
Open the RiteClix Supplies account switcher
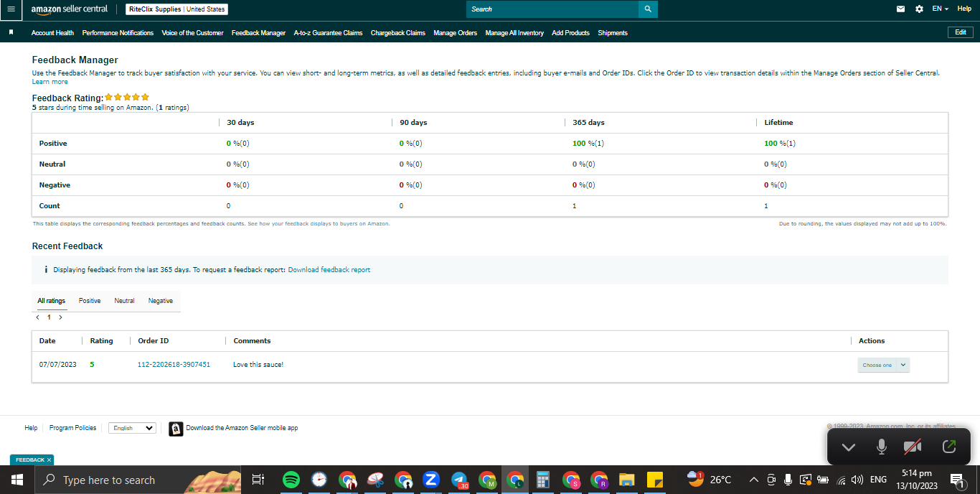[177, 9]
